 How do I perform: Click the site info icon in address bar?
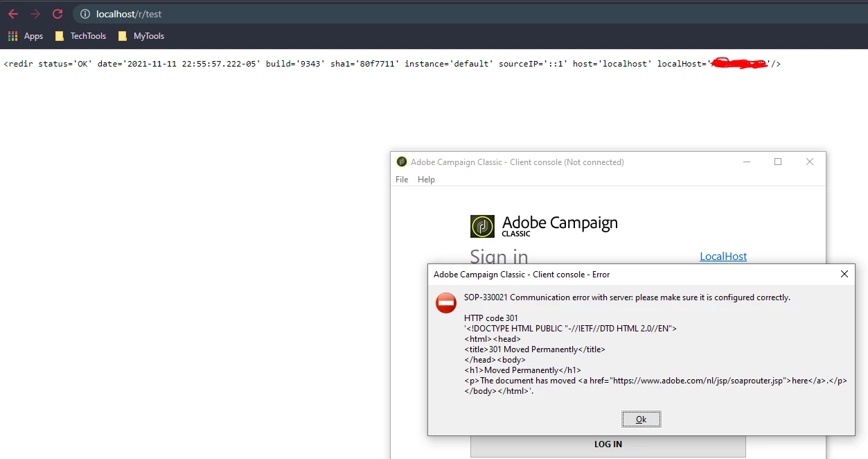85,14
